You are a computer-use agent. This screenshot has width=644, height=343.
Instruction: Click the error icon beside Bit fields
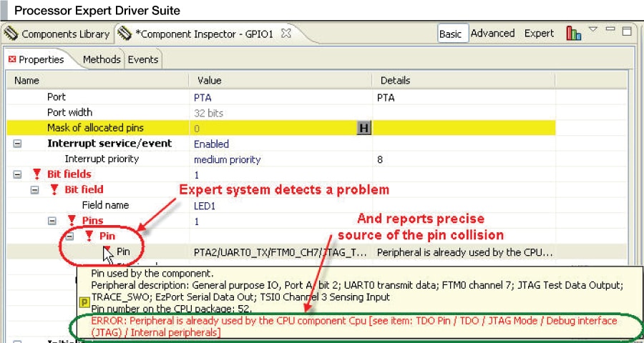click(36, 174)
